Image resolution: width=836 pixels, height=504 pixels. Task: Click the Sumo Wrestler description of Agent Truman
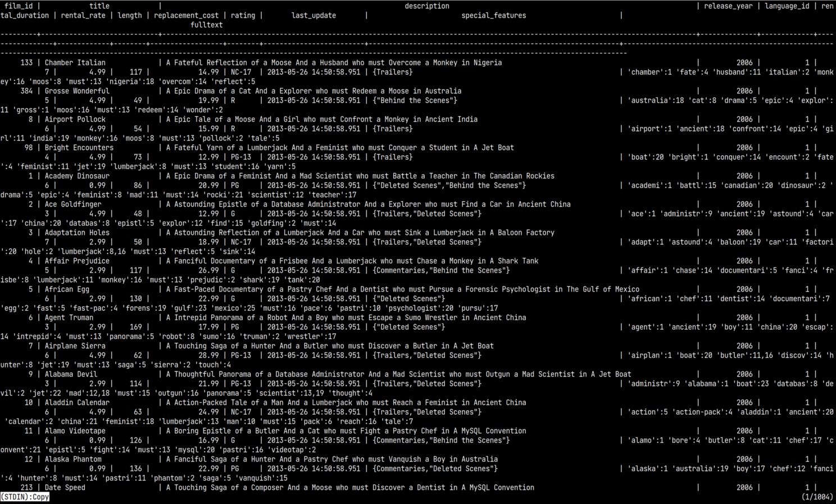pos(346,317)
